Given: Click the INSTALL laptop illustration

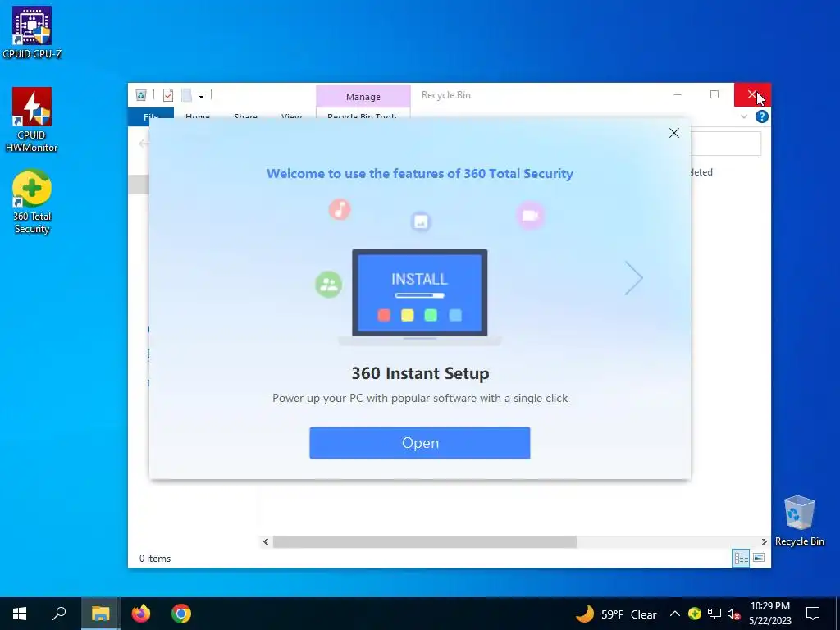Looking at the screenshot, I should coord(419,296).
